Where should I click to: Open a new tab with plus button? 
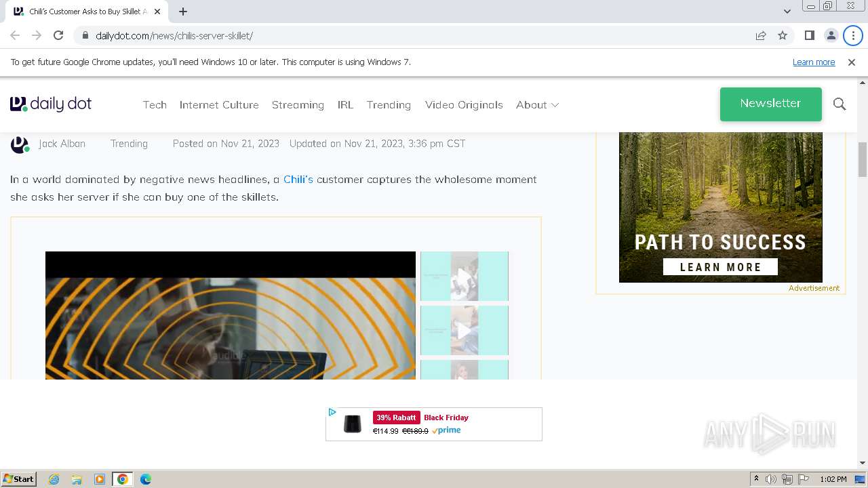click(183, 12)
